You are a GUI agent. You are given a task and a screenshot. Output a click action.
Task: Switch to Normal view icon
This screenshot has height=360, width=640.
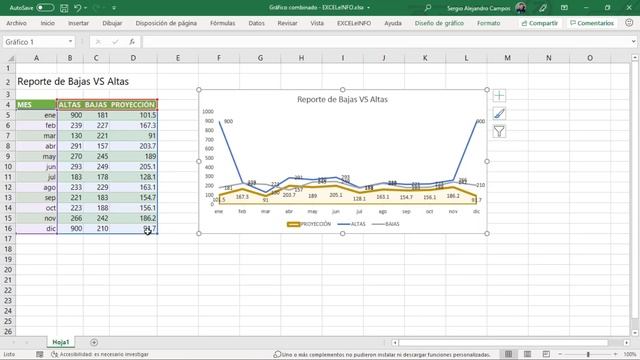tap(508, 354)
